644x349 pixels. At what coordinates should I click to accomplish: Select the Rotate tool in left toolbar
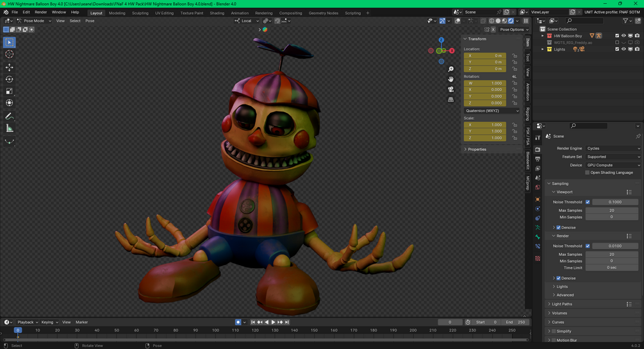point(9,80)
